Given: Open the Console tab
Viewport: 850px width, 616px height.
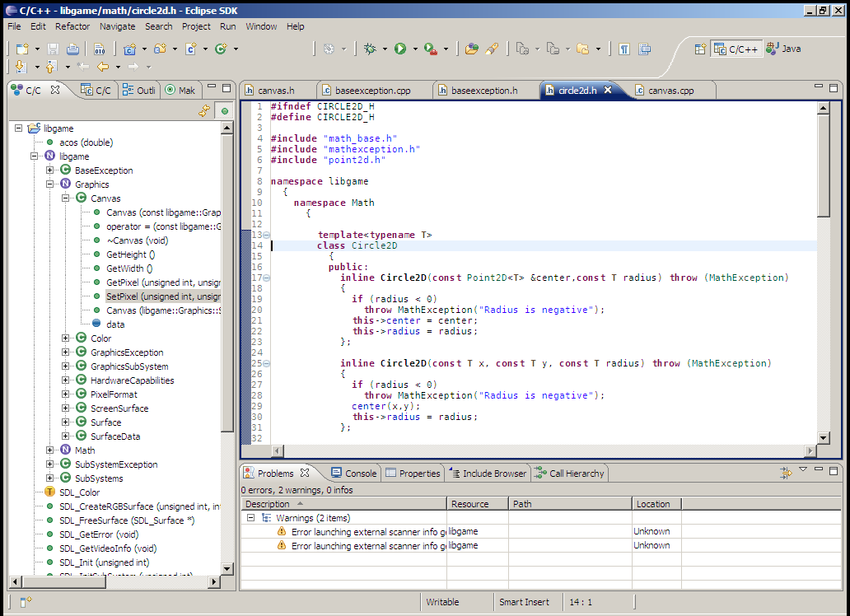Looking at the screenshot, I should pyautogui.click(x=354, y=473).
